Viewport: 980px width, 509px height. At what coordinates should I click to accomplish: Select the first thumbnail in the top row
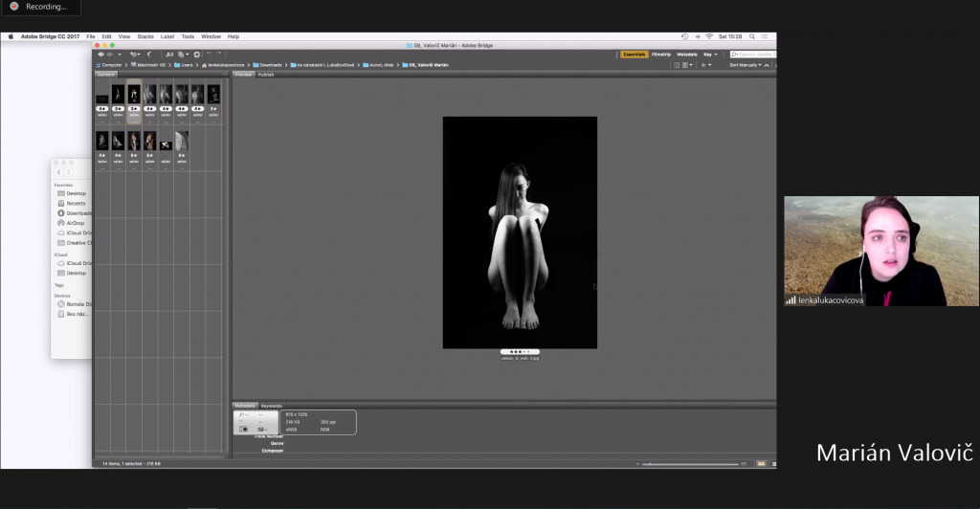coord(101,99)
